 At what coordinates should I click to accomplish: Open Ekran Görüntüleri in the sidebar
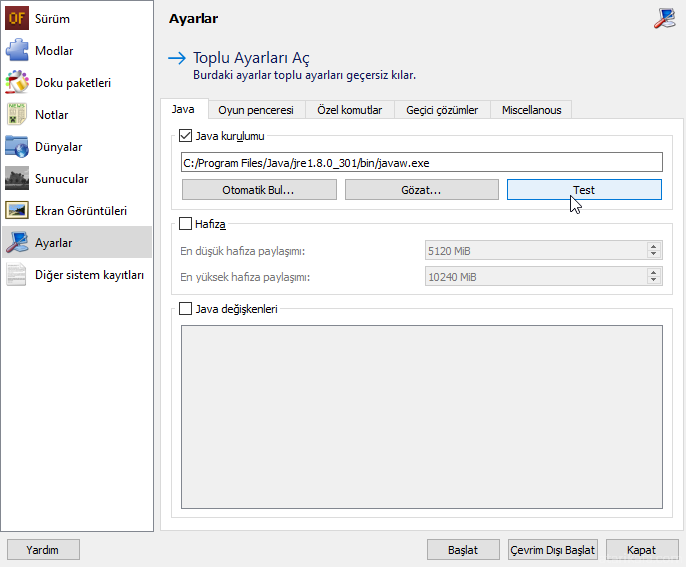point(77,210)
